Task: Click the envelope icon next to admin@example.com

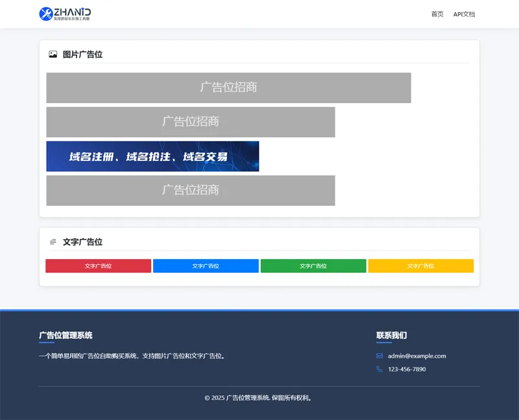Action: (x=379, y=356)
